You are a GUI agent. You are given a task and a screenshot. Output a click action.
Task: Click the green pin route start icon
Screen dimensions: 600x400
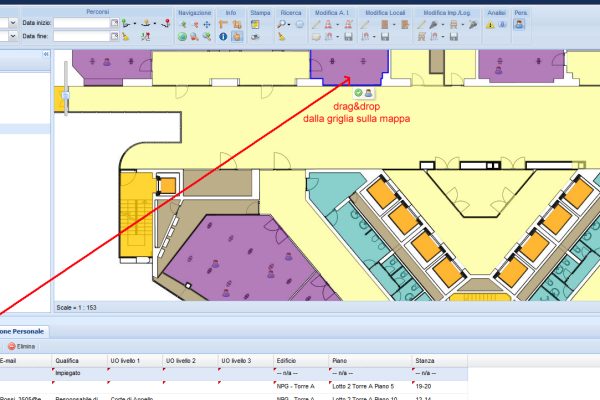pos(126,24)
